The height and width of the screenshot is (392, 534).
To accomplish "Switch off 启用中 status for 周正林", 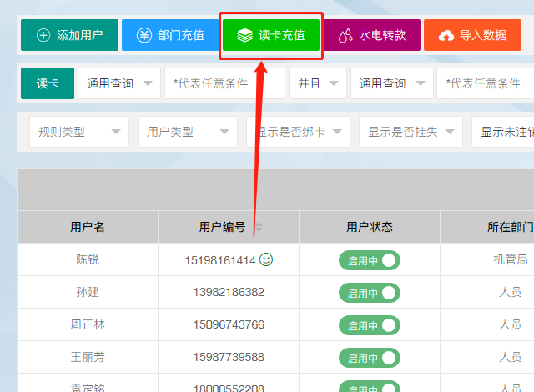I will tap(369, 325).
